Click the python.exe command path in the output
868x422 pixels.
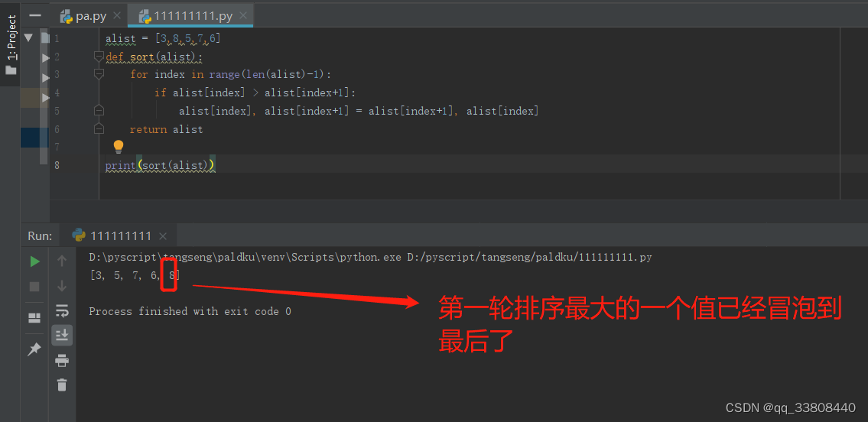[x=370, y=258]
